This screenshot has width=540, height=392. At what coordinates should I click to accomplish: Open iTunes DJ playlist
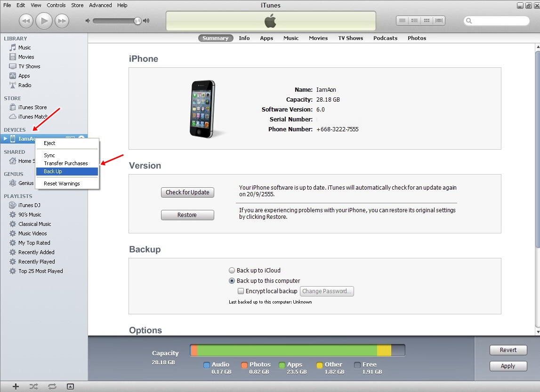(29, 205)
